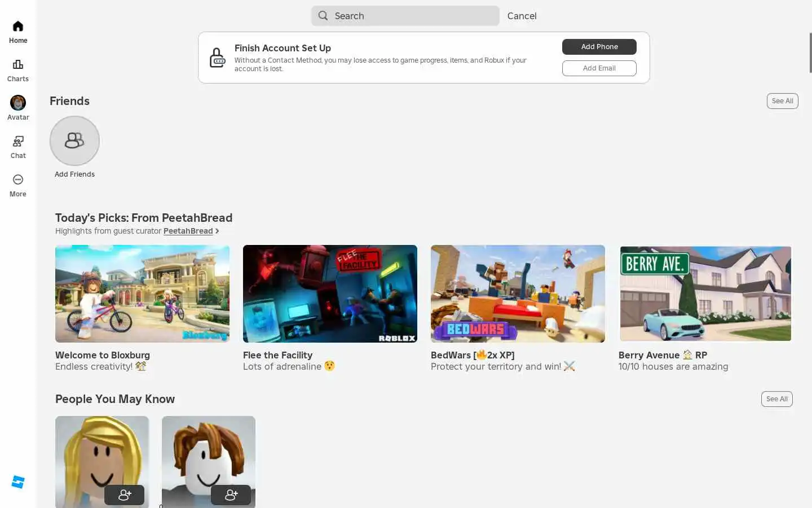Open Welcome to Bloxburg thumbnail
812x508 pixels.
(142, 294)
